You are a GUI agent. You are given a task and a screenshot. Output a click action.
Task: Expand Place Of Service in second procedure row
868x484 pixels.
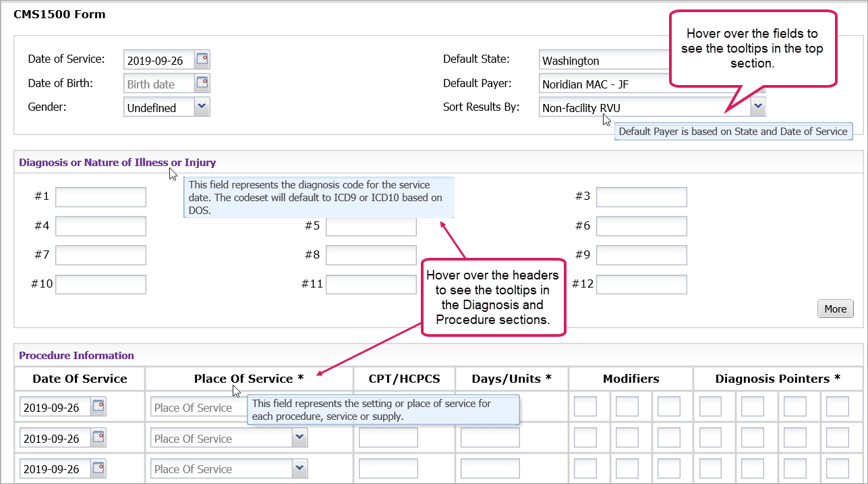pos(299,438)
